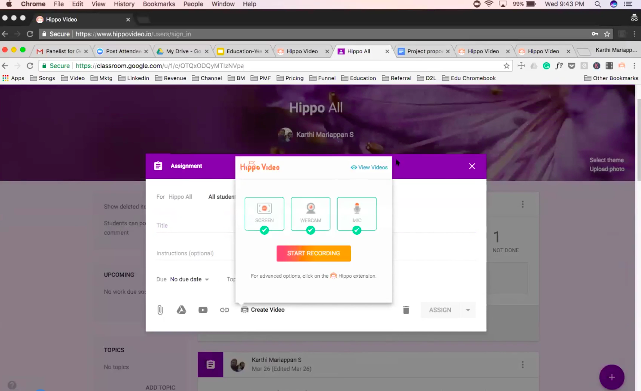Open the three-dot menu on the upcoming card
The height and width of the screenshot is (391, 641).
point(522,204)
